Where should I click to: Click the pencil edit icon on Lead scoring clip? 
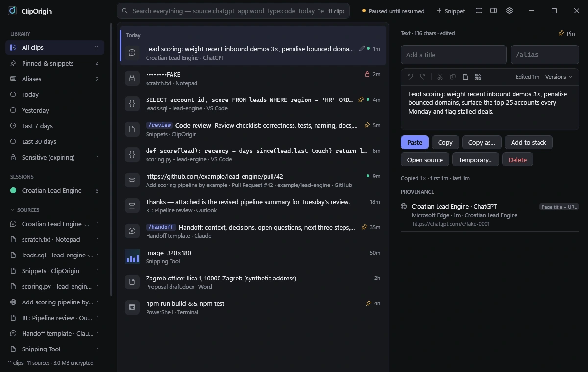click(362, 49)
